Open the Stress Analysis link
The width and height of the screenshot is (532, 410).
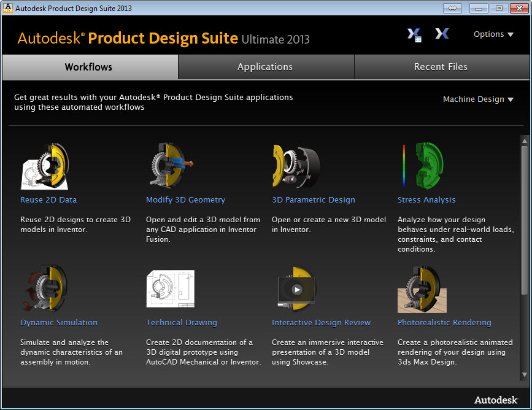(426, 199)
